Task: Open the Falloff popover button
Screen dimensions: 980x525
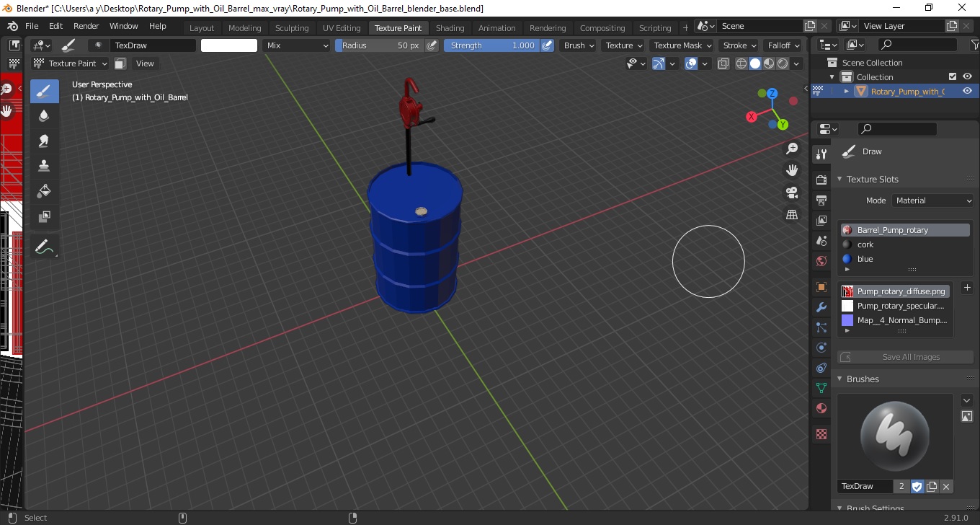Action: coord(783,45)
